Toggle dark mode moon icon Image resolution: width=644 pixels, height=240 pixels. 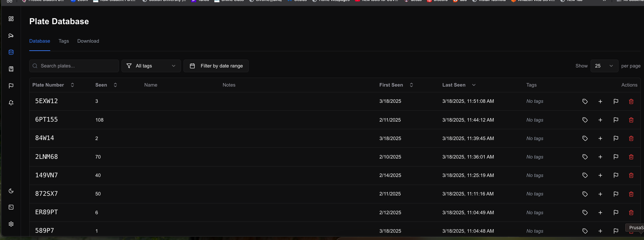(x=11, y=191)
